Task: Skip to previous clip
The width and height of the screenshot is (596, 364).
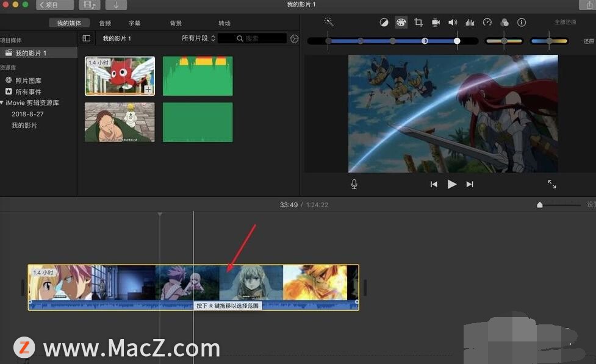Action: point(434,184)
